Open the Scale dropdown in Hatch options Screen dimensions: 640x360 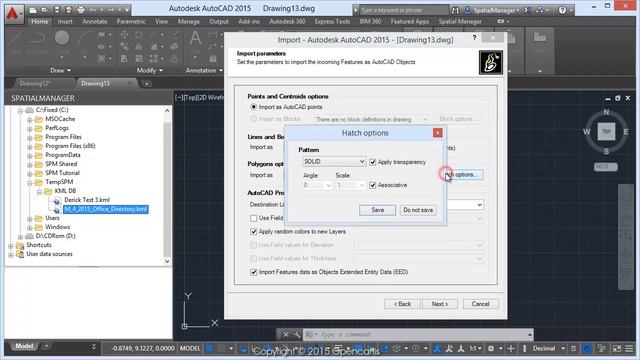(362, 185)
